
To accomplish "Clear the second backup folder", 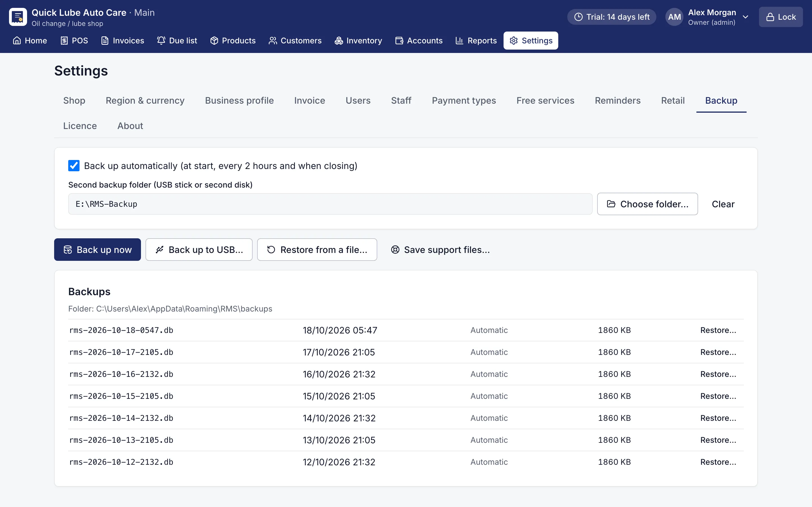I will point(723,204).
